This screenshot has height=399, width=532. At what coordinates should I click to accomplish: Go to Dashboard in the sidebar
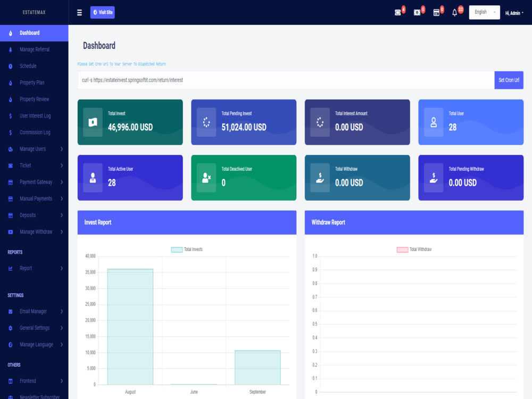pyautogui.click(x=34, y=33)
